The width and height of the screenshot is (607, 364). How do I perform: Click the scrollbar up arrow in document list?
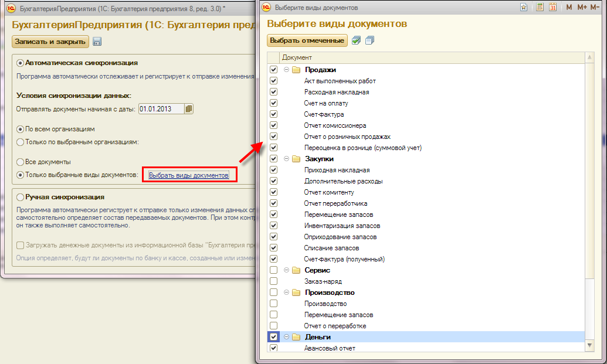(589, 57)
